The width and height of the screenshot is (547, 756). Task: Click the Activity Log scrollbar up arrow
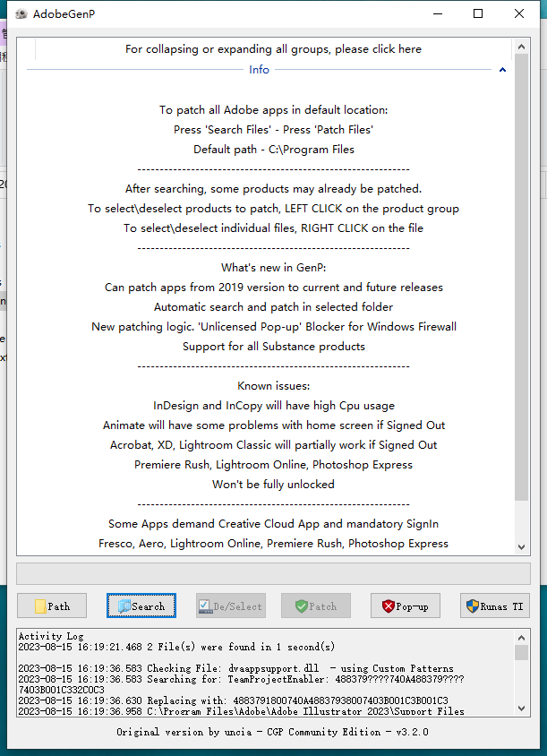tap(521, 638)
